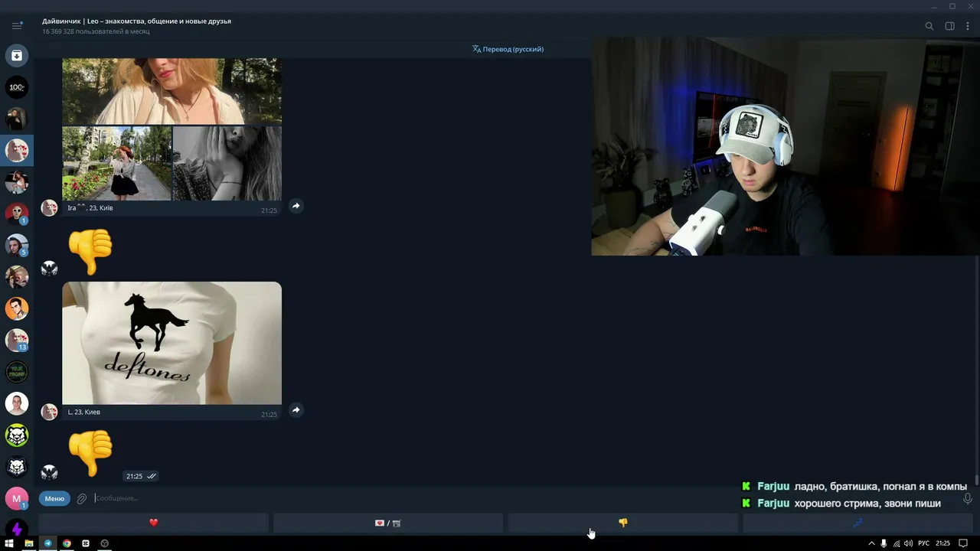Open the hamburger main menu
980x551 pixels.
pyautogui.click(x=17, y=25)
